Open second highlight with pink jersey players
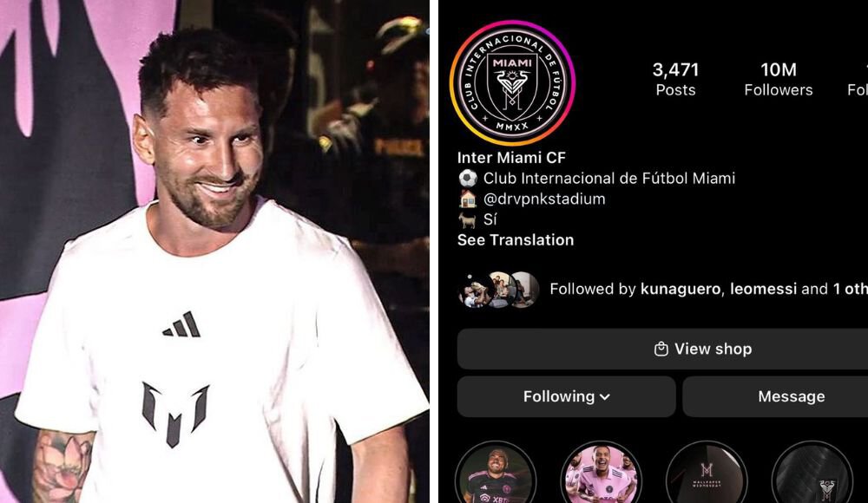 point(602,474)
